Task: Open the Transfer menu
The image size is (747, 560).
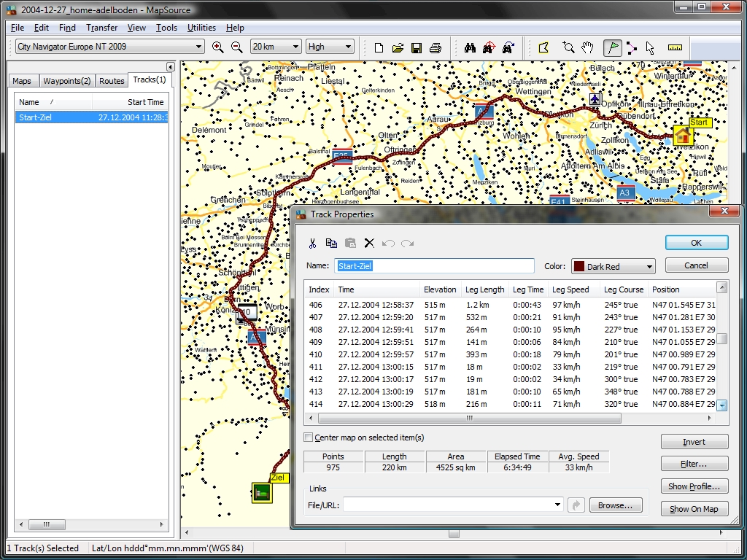Action: pyautogui.click(x=101, y=28)
